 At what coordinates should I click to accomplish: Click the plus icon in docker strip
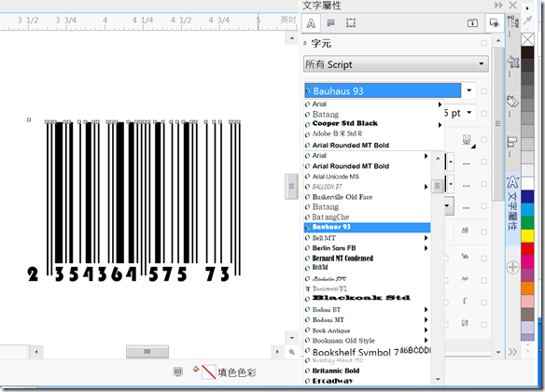coord(513,268)
